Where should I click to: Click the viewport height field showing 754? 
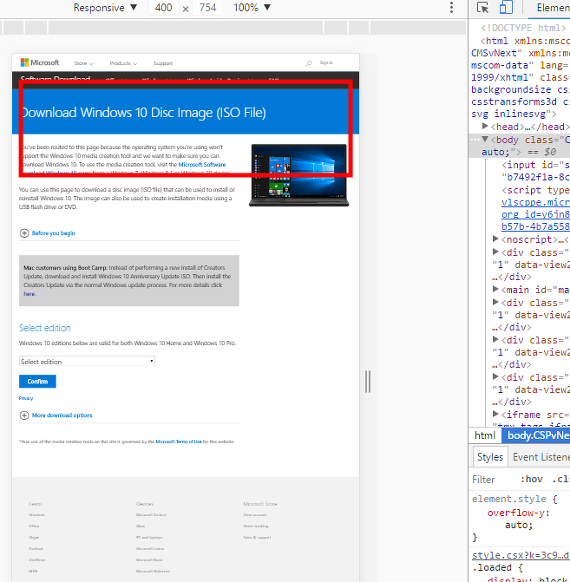(x=207, y=7)
